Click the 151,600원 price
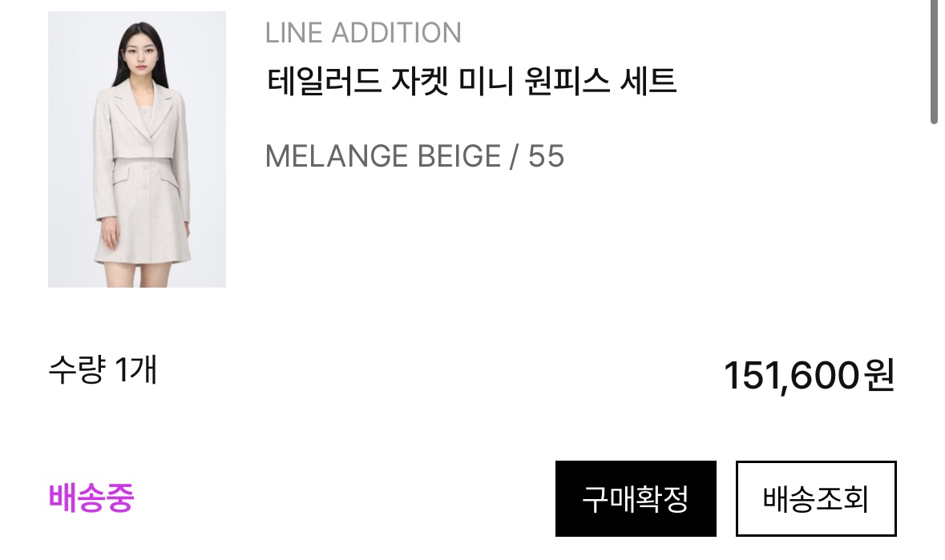Screen dimensions: 945x560 coord(809,376)
